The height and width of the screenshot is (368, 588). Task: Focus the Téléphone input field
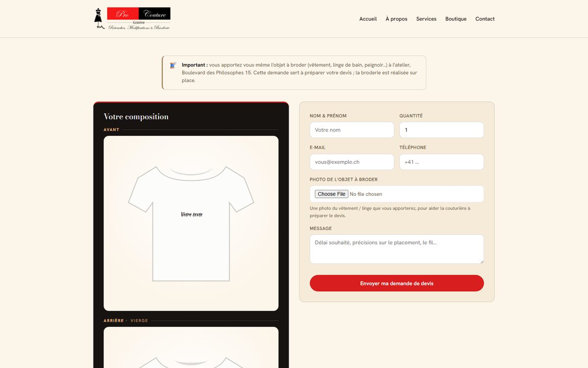441,162
